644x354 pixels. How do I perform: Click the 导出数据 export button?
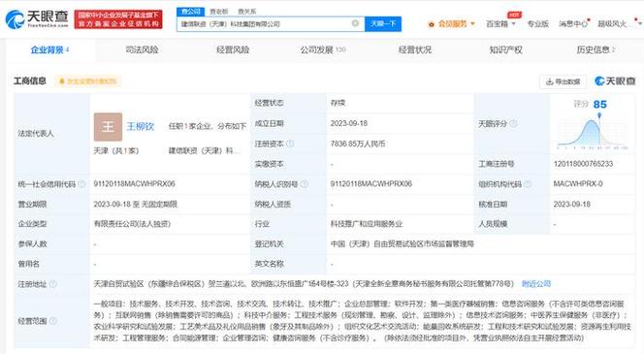coord(563,81)
